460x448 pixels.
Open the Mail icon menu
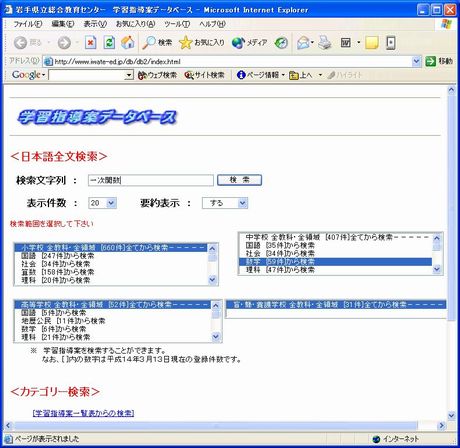pos(305,43)
